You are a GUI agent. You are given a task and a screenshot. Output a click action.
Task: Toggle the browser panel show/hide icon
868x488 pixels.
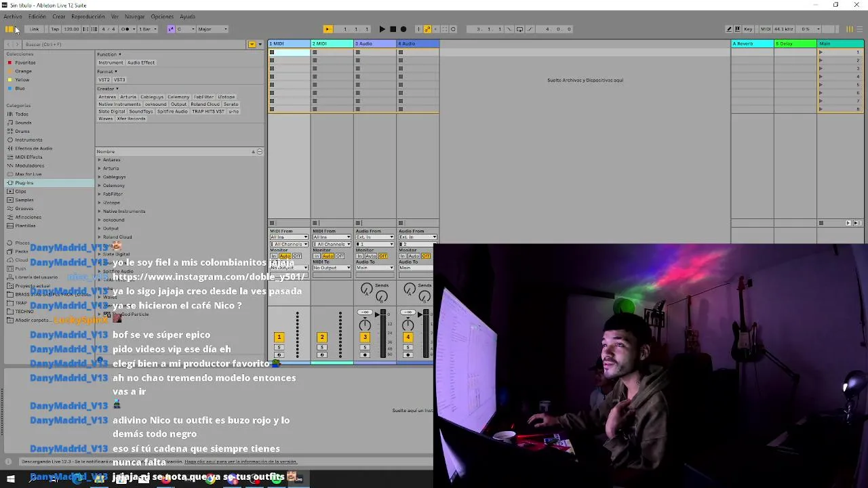pos(9,29)
